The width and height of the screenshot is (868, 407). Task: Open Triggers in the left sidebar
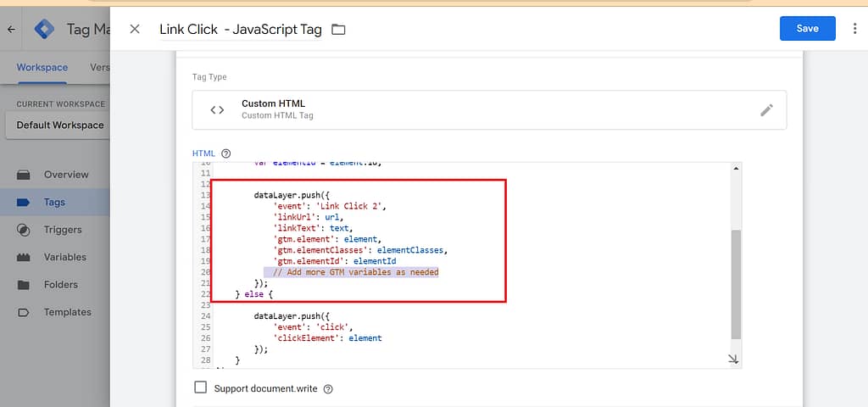click(63, 230)
